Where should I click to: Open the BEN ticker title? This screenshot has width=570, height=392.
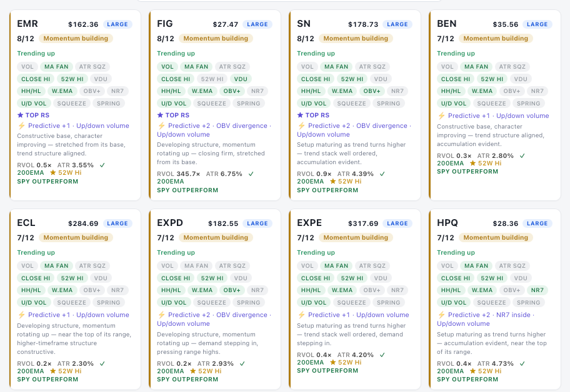(447, 24)
